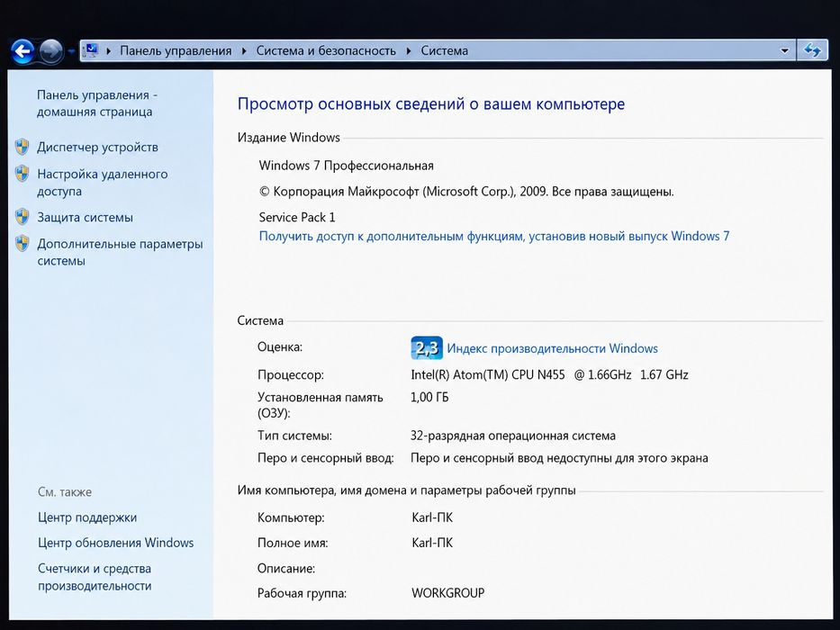Click 32-разрядная операционная система value
The height and width of the screenshot is (630, 840).
click(512, 436)
